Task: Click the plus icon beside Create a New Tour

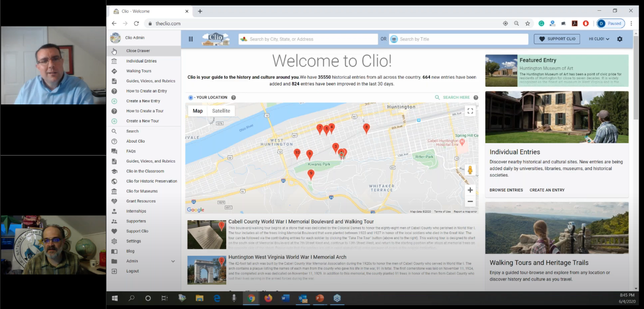Action: [114, 121]
